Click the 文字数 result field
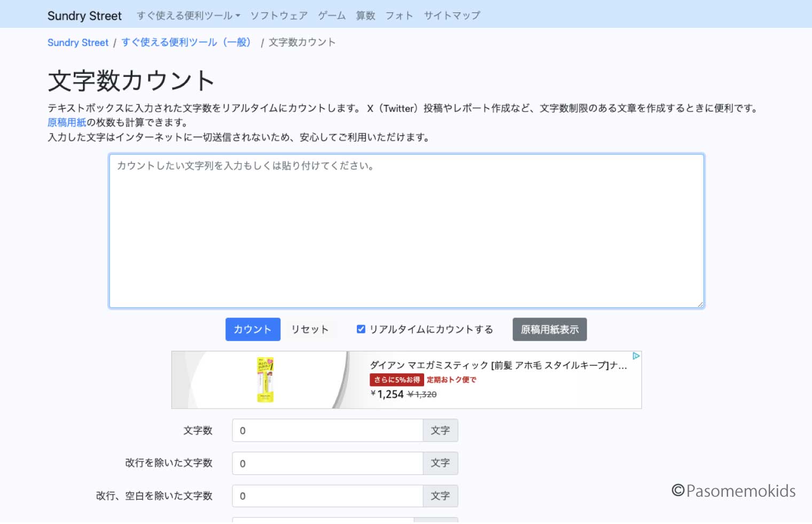812x524 pixels. pos(327,430)
